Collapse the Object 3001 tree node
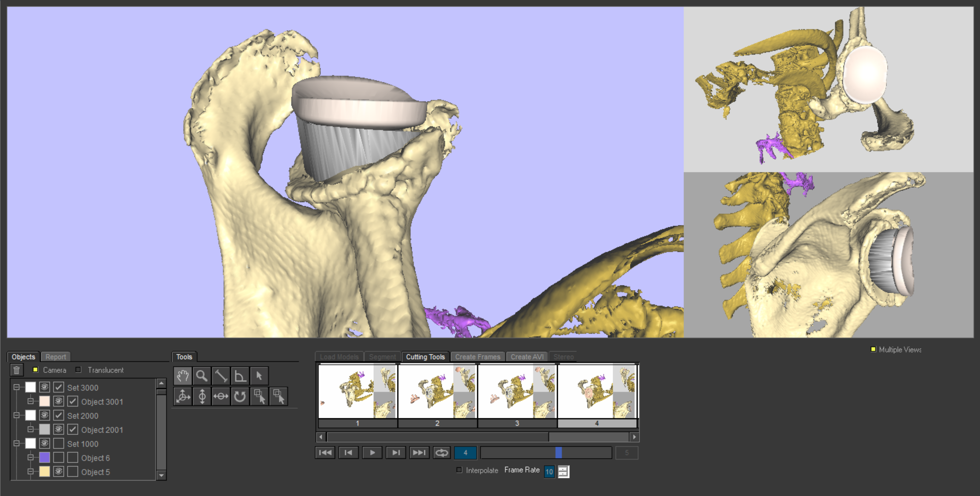Viewport: 980px width, 496px height. click(x=30, y=401)
